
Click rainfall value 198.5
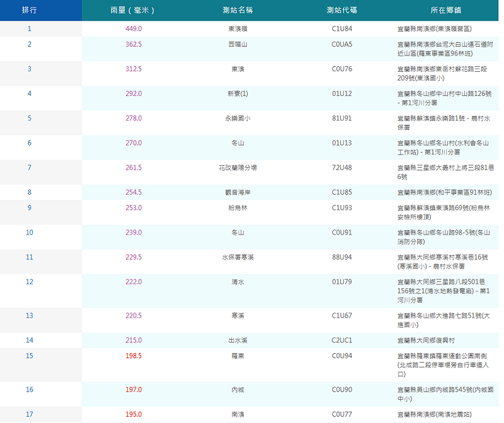[134, 356]
